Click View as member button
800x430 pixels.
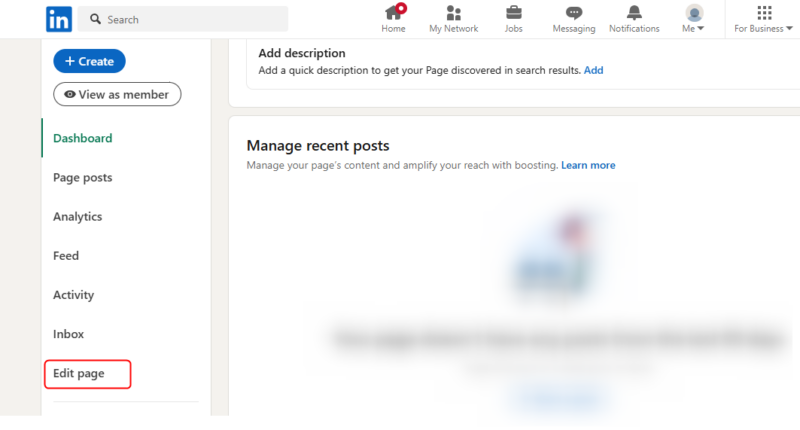tap(117, 94)
